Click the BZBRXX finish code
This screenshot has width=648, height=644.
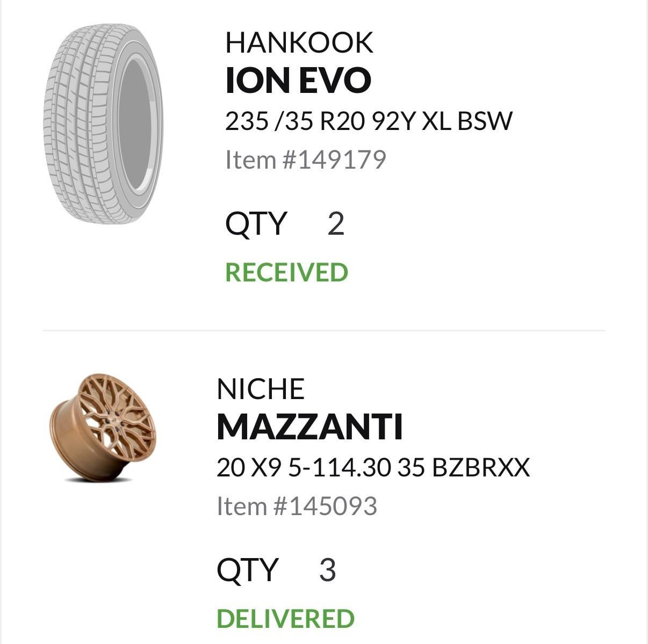[x=481, y=467]
